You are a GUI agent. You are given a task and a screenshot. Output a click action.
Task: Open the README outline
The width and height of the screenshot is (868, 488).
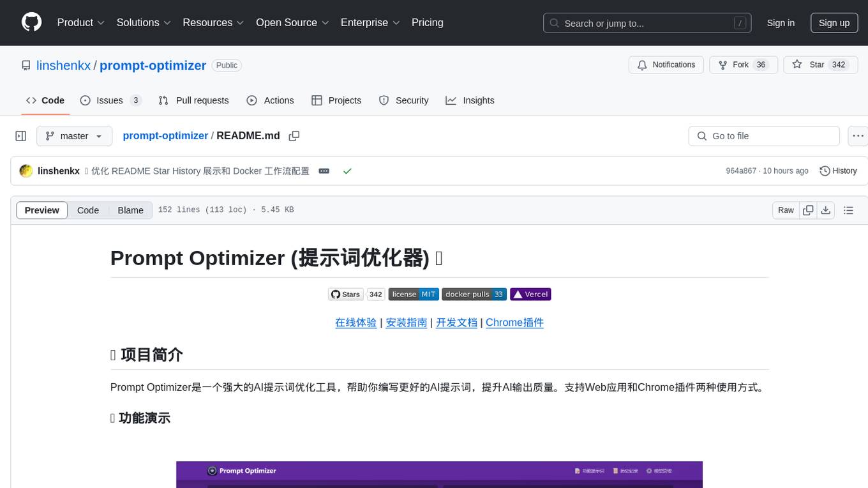pyautogui.click(x=848, y=210)
